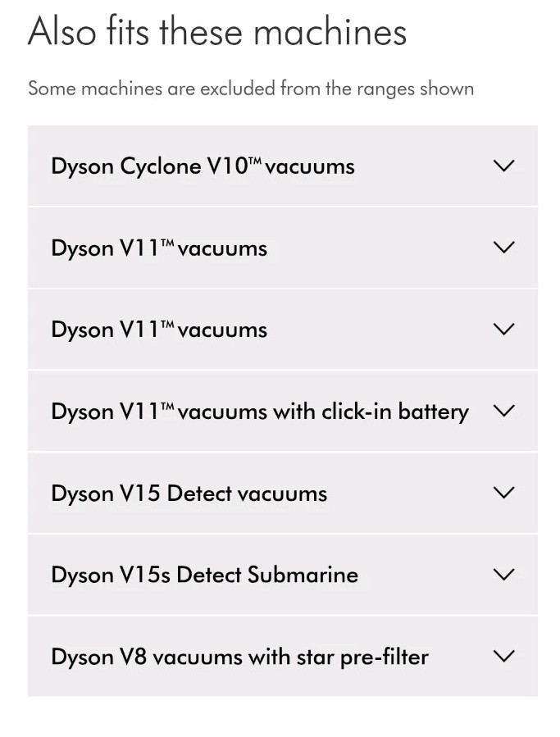Click "Dyson V11 vacuums" label directly above click-in battery
560x737 pixels.
tap(159, 330)
